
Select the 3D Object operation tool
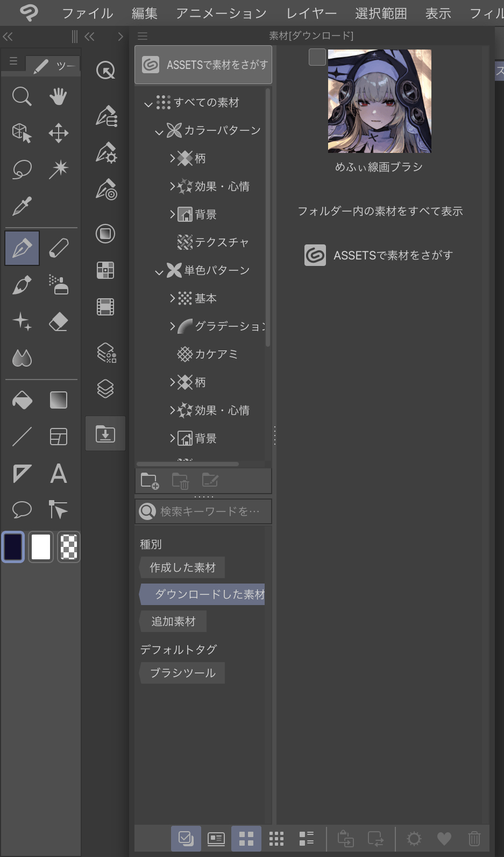pyautogui.click(x=22, y=133)
